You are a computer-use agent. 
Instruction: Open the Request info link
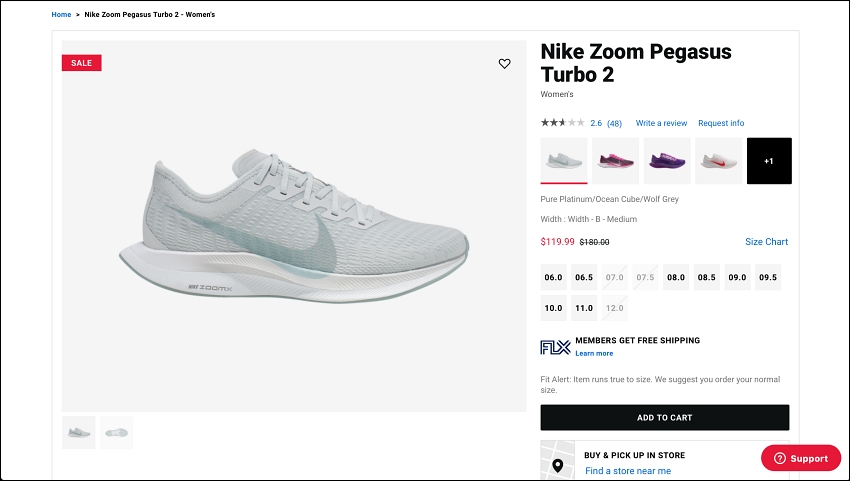point(721,123)
